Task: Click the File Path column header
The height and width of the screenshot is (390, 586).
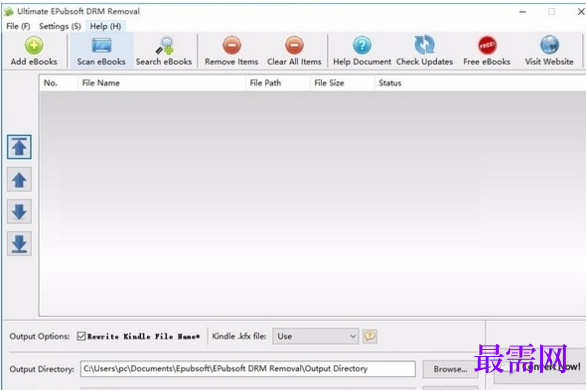Action: point(278,83)
